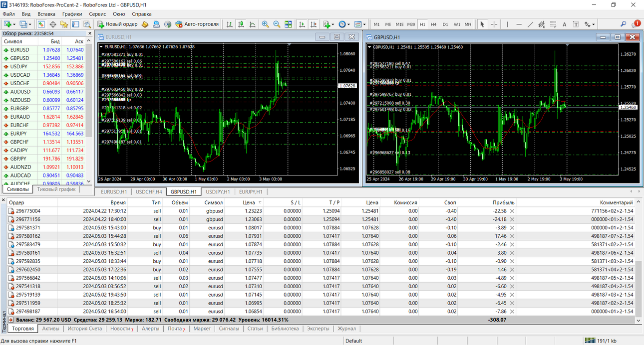The height and width of the screenshot is (345, 644).
Task: Toggle chart auto scroll
Action: click(x=302, y=24)
